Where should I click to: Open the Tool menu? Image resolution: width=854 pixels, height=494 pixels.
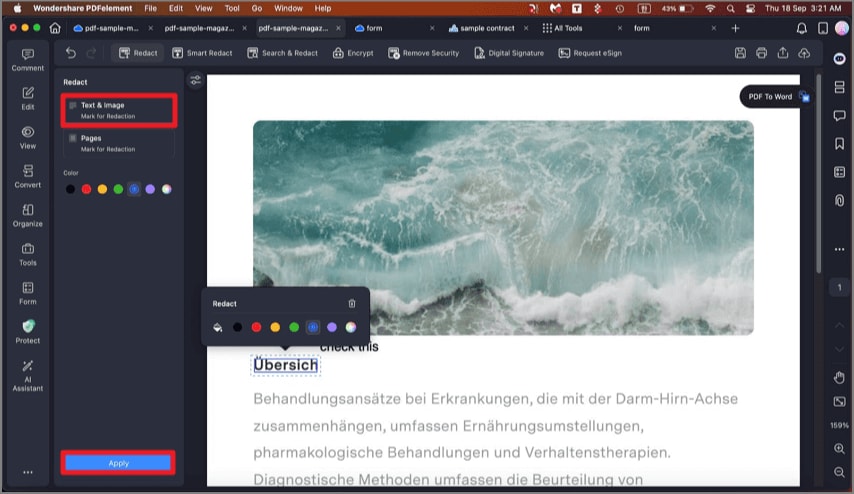pyautogui.click(x=232, y=8)
